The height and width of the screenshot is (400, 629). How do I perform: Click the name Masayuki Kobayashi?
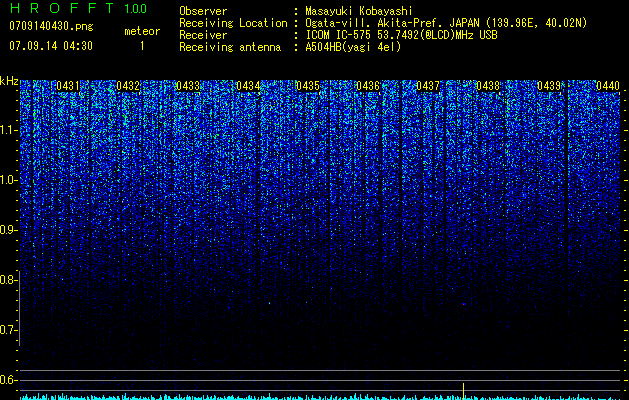click(359, 11)
